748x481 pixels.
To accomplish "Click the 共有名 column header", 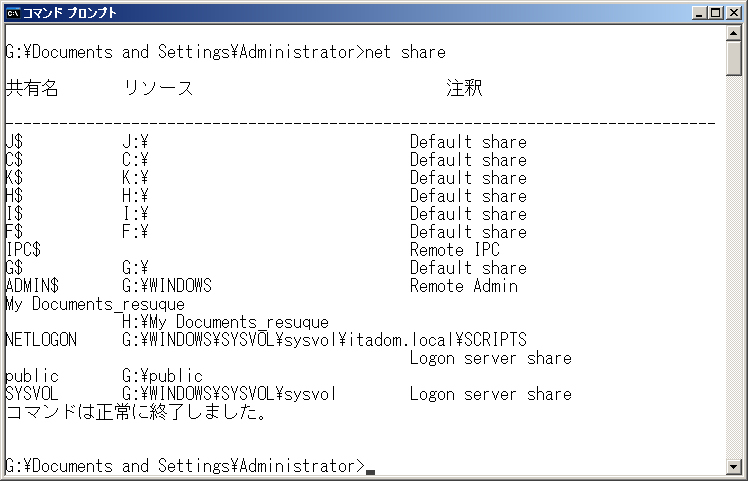I will pos(32,88).
